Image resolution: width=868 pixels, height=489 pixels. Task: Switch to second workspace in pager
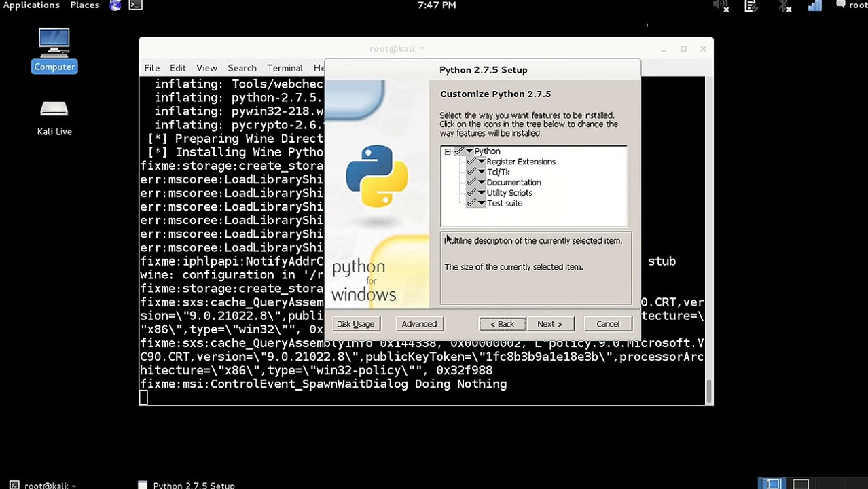click(x=801, y=484)
